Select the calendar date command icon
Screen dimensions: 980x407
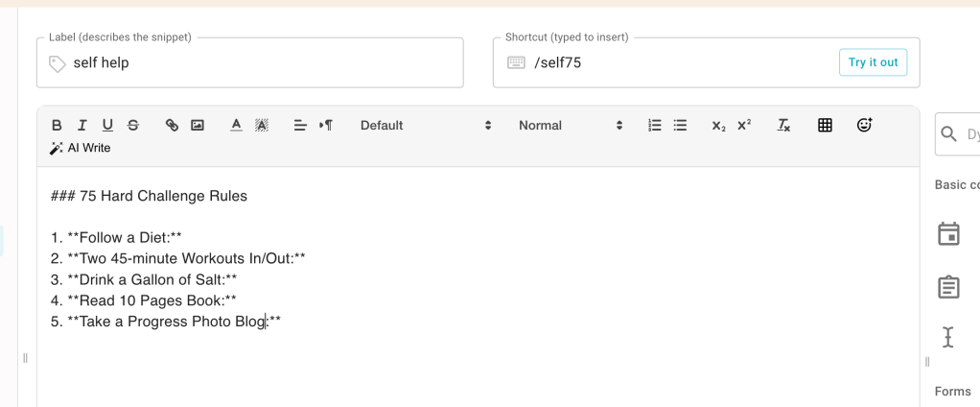[x=948, y=234]
